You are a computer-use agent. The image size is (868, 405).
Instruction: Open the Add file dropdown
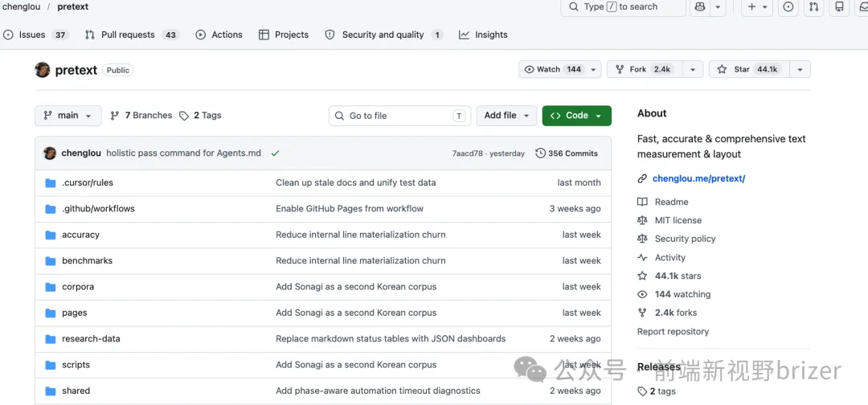tap(506, 116)
